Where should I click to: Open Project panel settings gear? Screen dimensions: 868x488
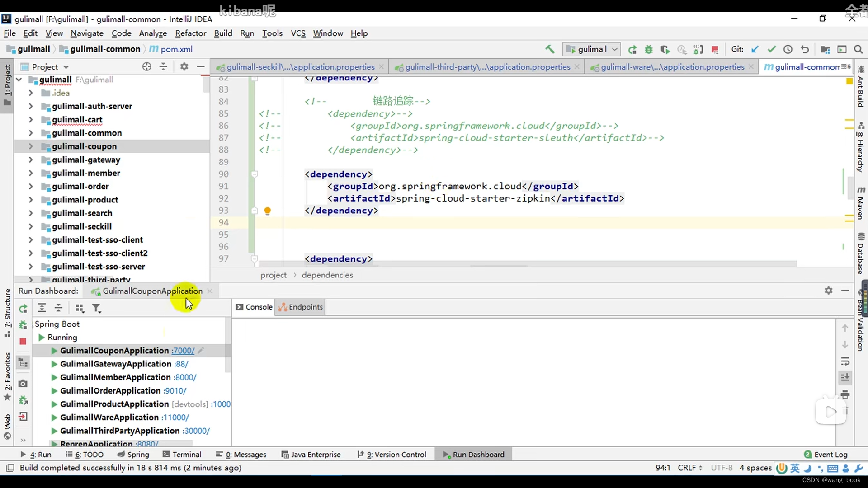(184, 67)
